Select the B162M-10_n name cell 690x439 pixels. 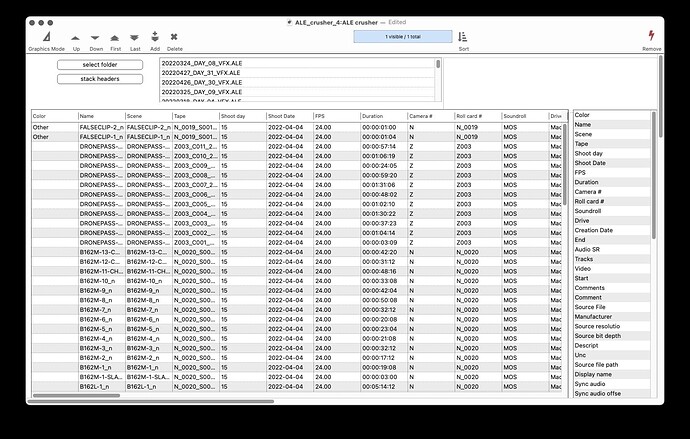tap(102, 281)
